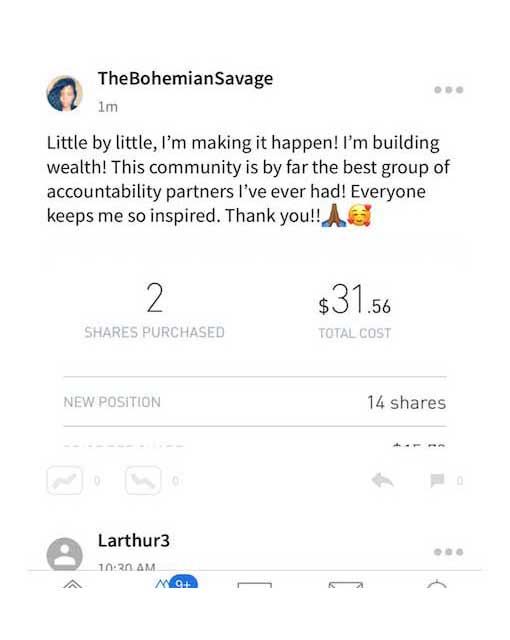The height and width of the screenshot is (640, 510).
Task: Tap the 2 shares purchased figure
Action: [155, 298]
